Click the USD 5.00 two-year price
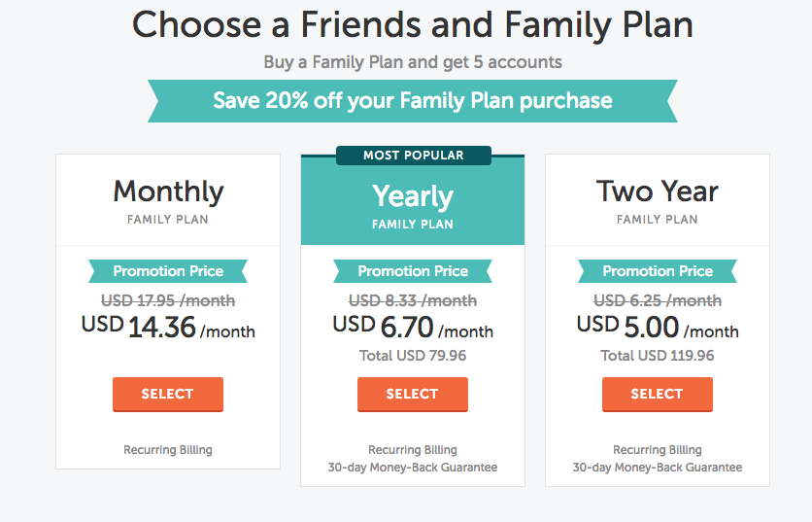The height and width of the screenshot is (522, 812). point(658,328)
